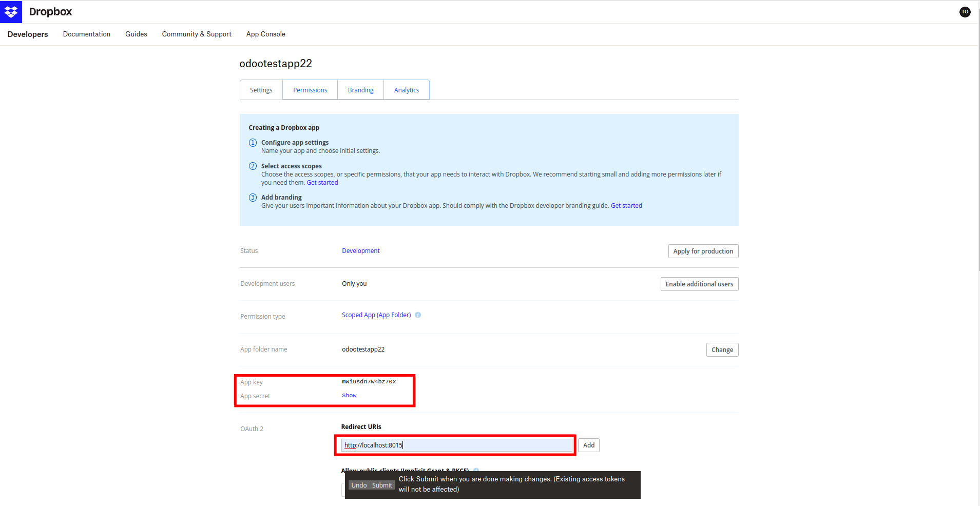Image resolution: width=980 pixels, height=506 pixels.
Task: Click Get started under Select access scopes
Action: (322, 183)
